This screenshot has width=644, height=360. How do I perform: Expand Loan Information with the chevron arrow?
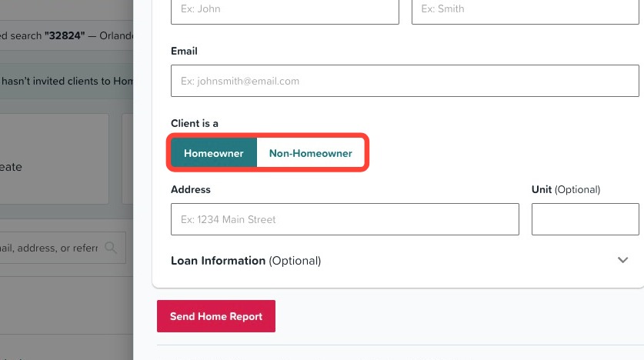pyautogui.click(x=622, y=260)
